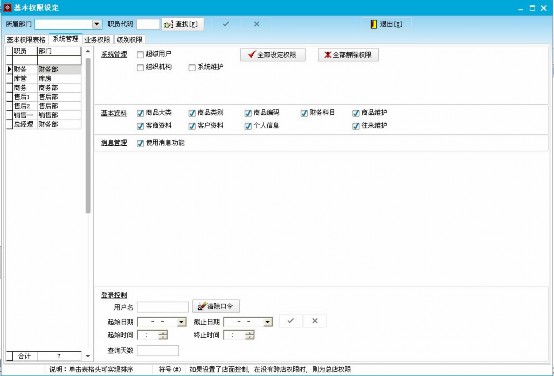Uncheck the 商品类别 checkbox

tap(192, 113)
